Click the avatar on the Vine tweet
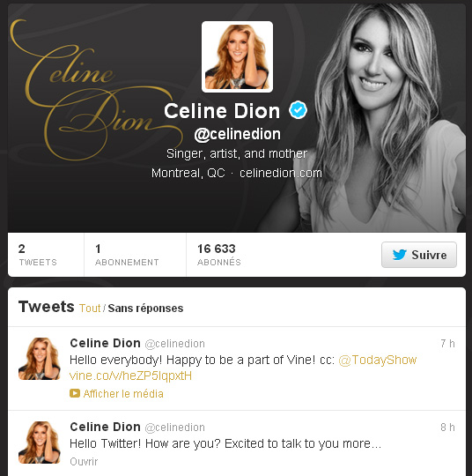Image resolution: width=472 pixels, height=476 pixels. pyautogui.click(x=40, y=359)
